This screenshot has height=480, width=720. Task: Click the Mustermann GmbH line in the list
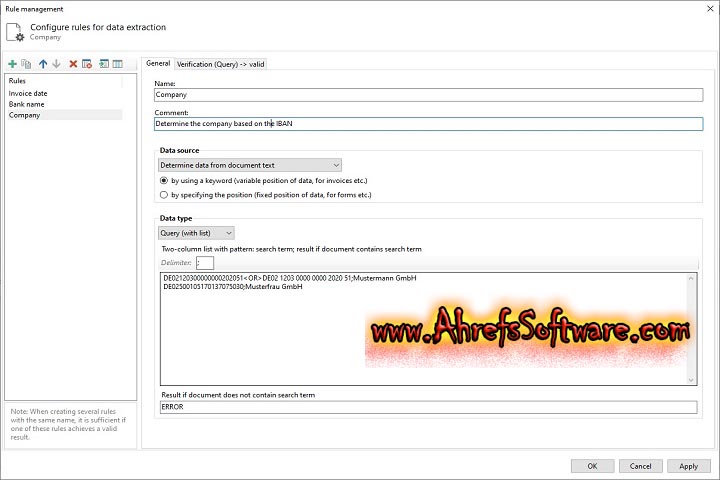290,278
